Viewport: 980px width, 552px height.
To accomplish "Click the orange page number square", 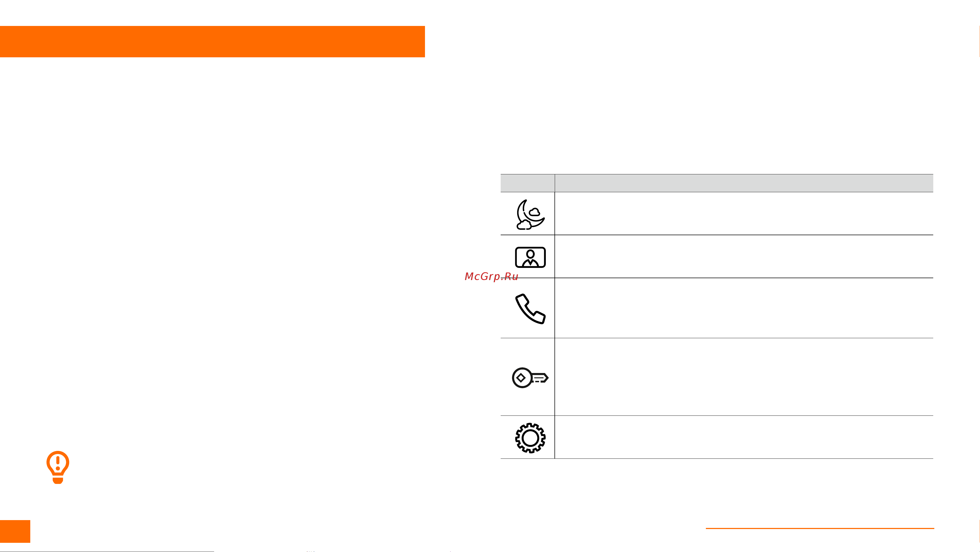I will (15, 531).
